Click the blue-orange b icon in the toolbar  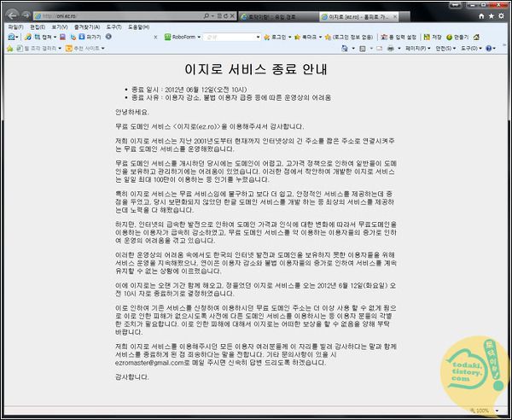pos(73,38)
